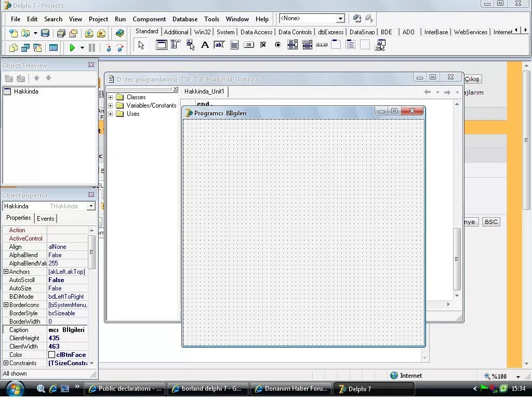Click the New Form toolbar icon
Screen dimensions: 532x399
point(54,48)
